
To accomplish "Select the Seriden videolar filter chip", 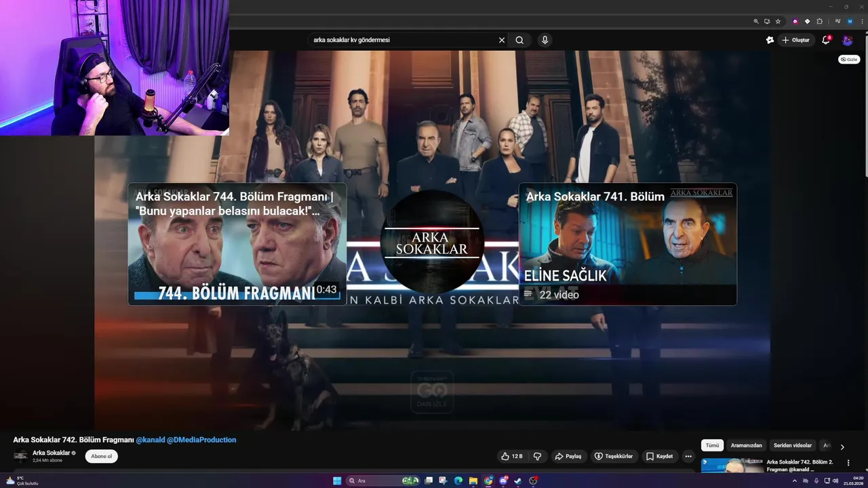I will click(x=793, y=445).
